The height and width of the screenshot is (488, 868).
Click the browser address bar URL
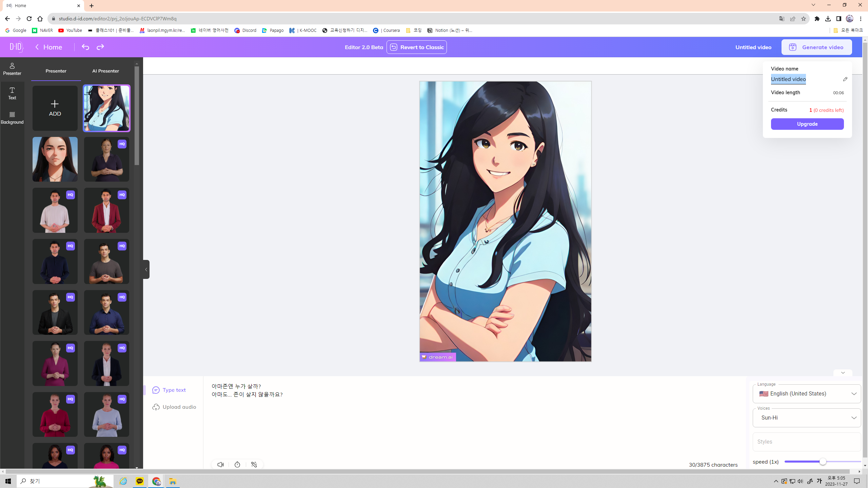[118, 19]
